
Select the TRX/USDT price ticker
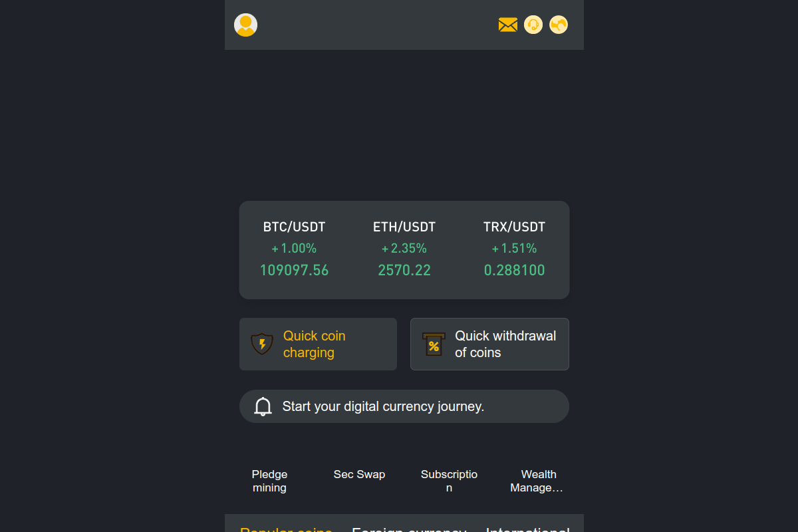coord(515,249)
